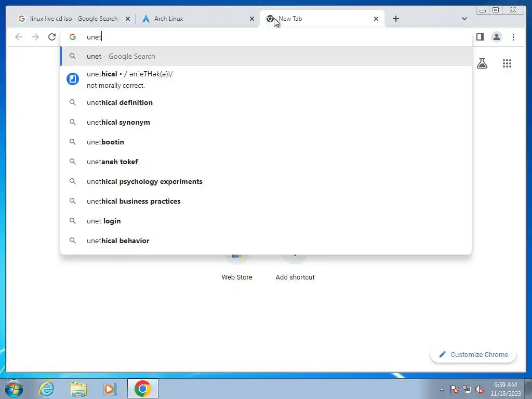The height and width of the screenshot is (399, 532).
Task: Click search icon beside 'unetbootin'
Action: pyautogui.click(x=73, y=142)
